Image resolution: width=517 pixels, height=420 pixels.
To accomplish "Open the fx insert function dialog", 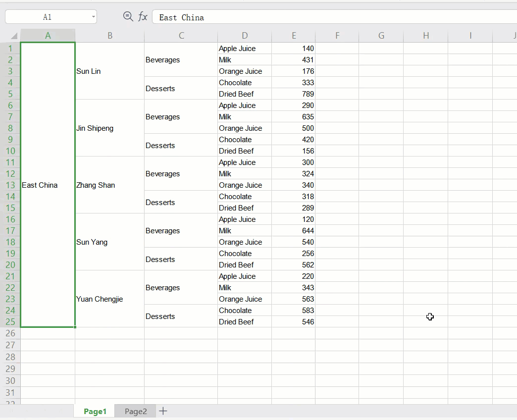I will 143,16.
